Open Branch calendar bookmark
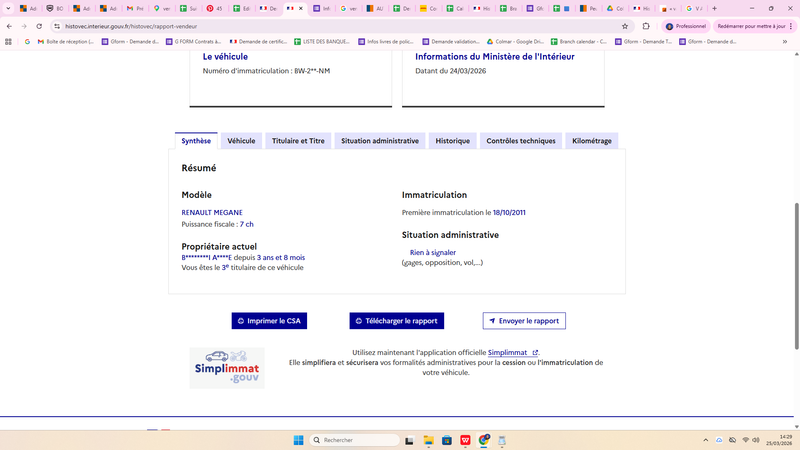Viewport: 800px width, 450px height. [x=579, y=41]
